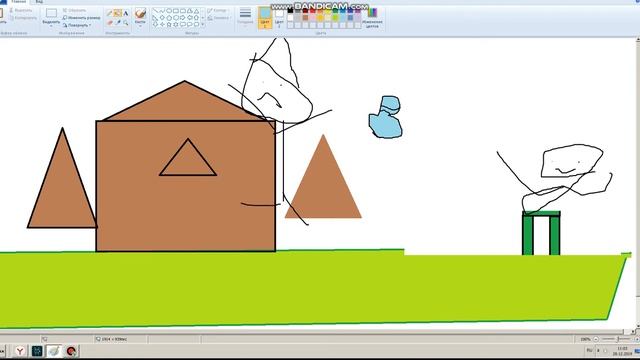Choose the Rectangle shape
The image size is (640, 360).
tap(176, 11)
